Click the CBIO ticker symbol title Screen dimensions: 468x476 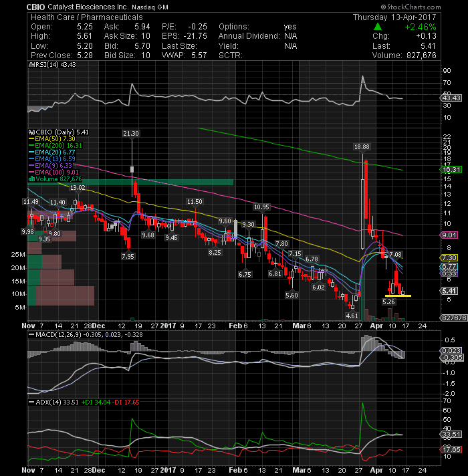[36, 7]
